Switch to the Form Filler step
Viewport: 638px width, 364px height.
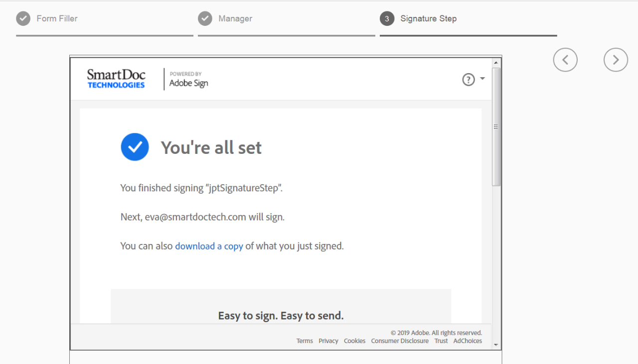[57, 18]
